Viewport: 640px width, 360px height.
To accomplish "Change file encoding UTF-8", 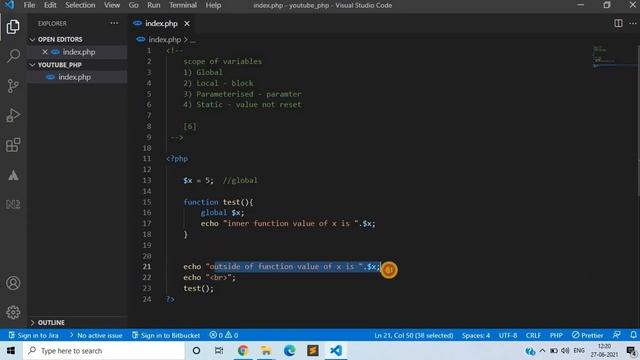I will coord(508,335).
